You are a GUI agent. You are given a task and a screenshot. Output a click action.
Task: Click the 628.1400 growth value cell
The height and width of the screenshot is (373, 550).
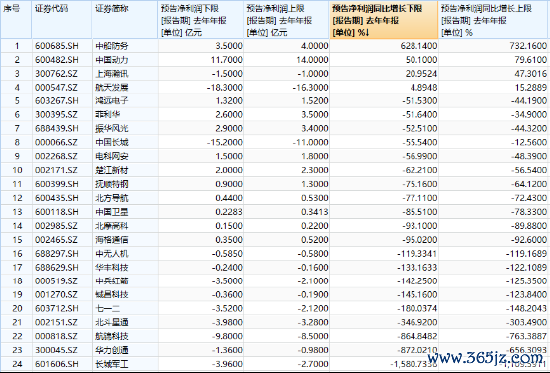[419, 46]
